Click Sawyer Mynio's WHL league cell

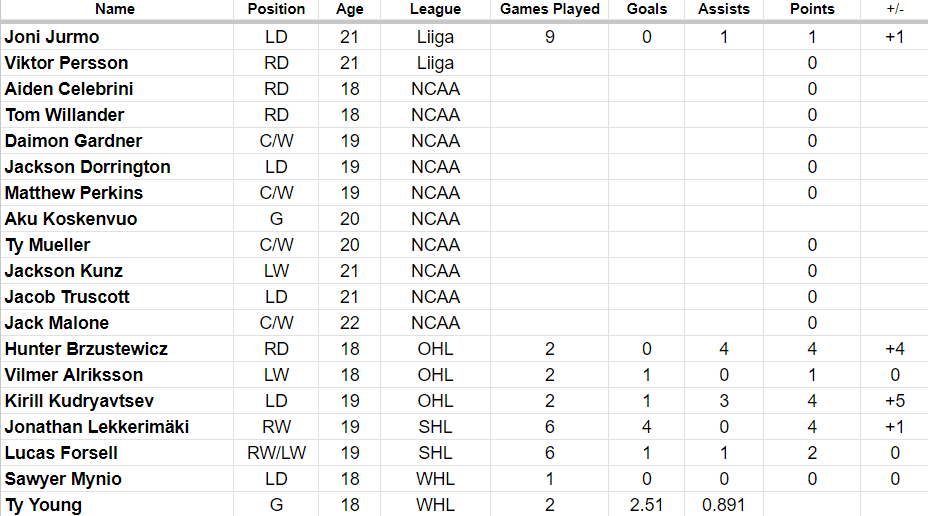(x=435, y=479)
